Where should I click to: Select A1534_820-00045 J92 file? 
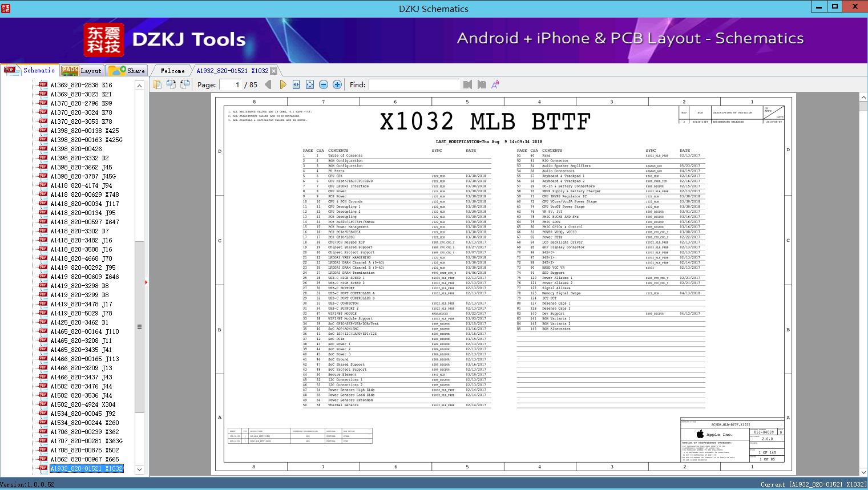coord(83,414)
